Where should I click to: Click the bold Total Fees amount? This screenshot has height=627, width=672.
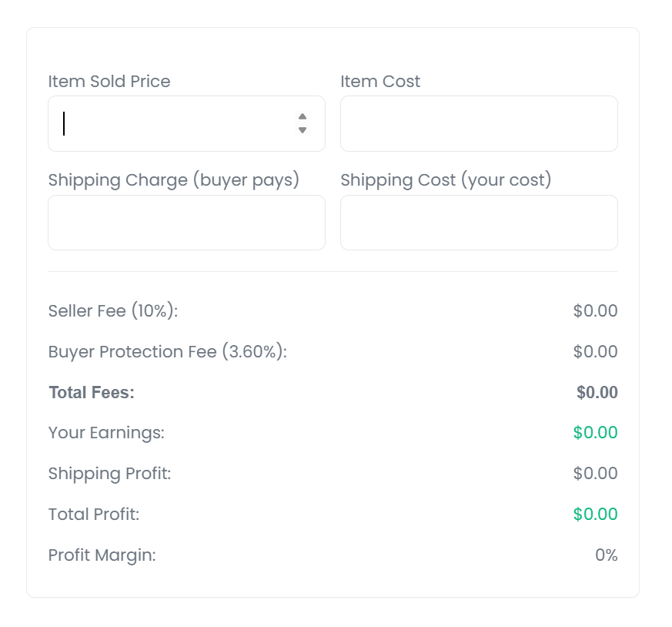click(597, 393)
